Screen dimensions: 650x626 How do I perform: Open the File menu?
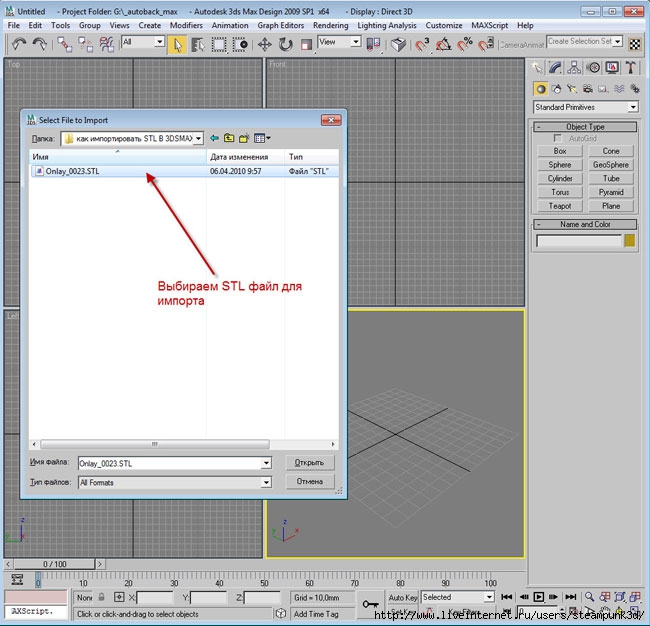click(14, 25)
